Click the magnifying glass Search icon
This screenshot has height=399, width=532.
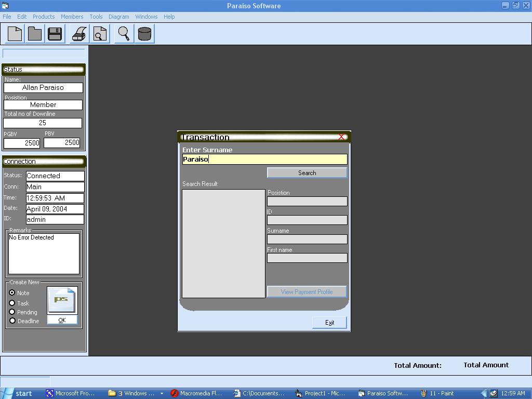coord(124,34)
